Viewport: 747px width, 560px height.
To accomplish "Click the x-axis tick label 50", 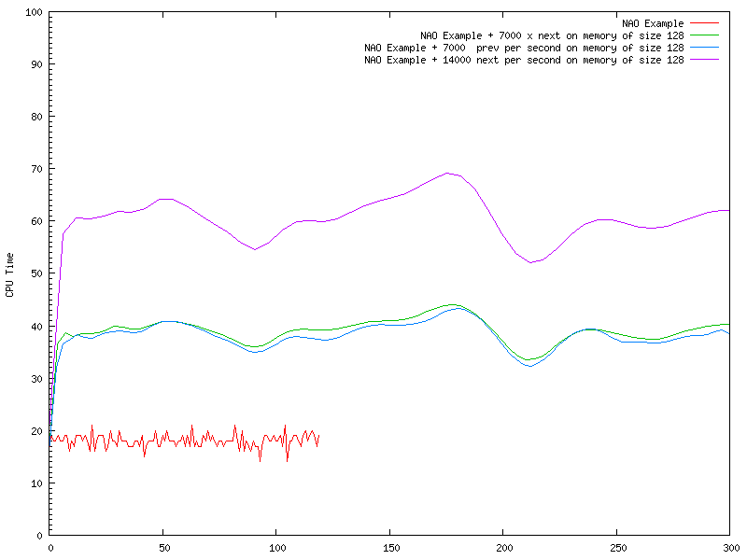I will tap(163, 548).
